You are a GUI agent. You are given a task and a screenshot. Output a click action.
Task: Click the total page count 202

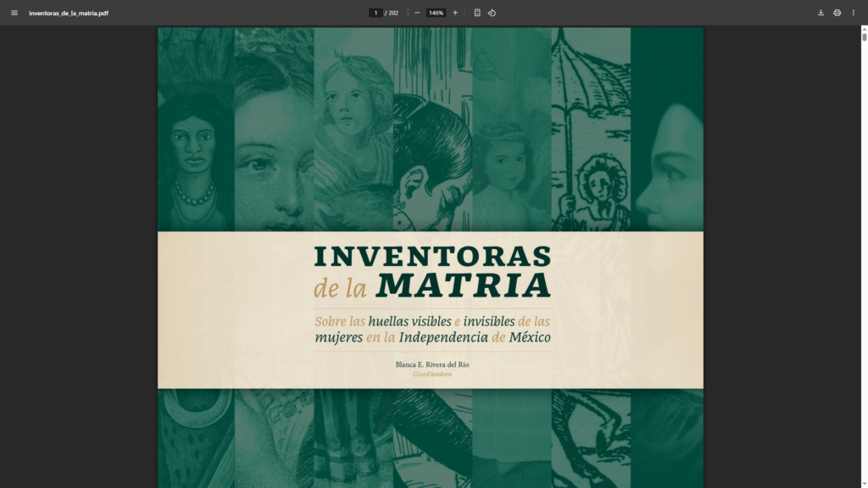click(393, 13)
